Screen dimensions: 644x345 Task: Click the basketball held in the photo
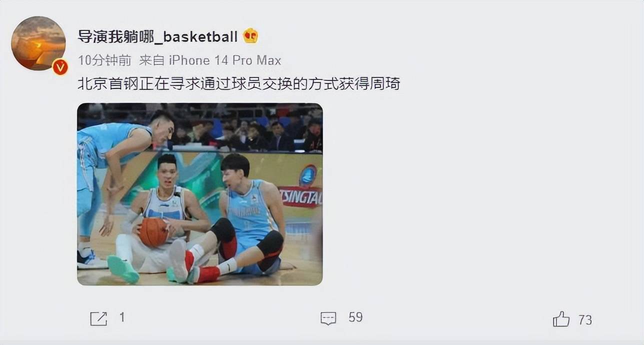pyautogui.click(x=153, y=232)
